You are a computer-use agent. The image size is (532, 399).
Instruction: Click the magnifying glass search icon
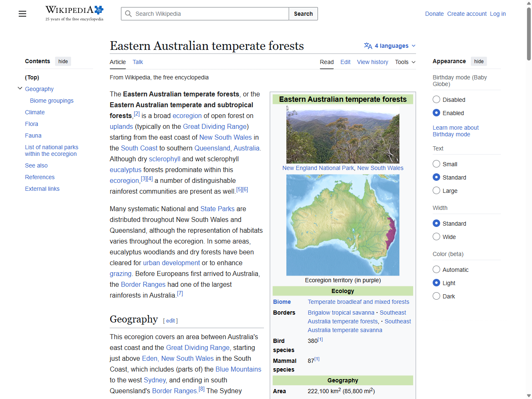click(128, 14)
